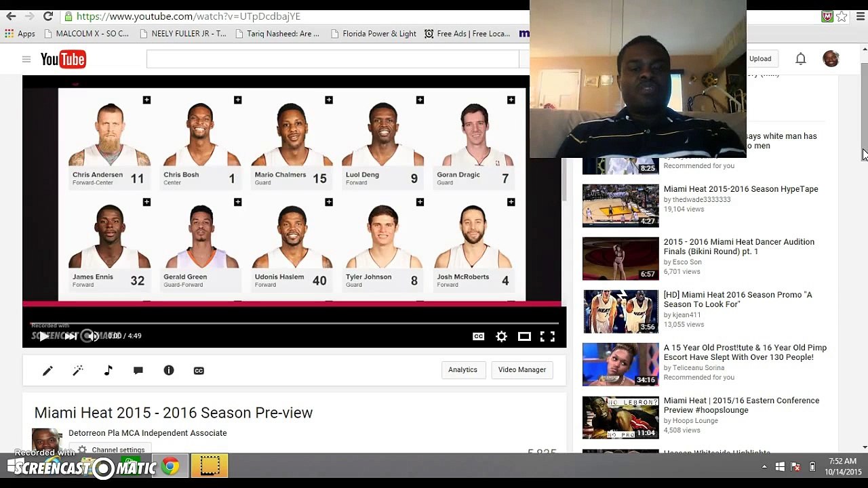Visit the thedwade3333333 channel link

[701, 200]
